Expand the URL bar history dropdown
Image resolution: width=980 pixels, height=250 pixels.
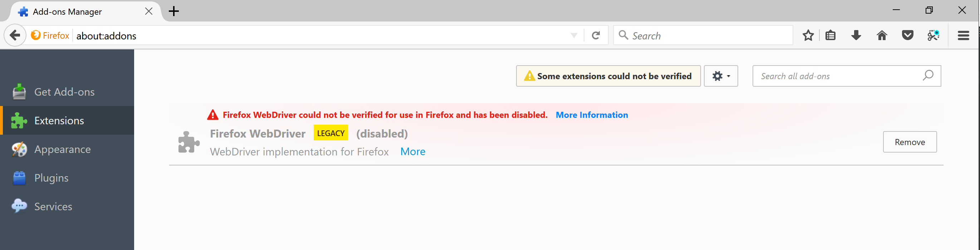click(x=573, y=35)
